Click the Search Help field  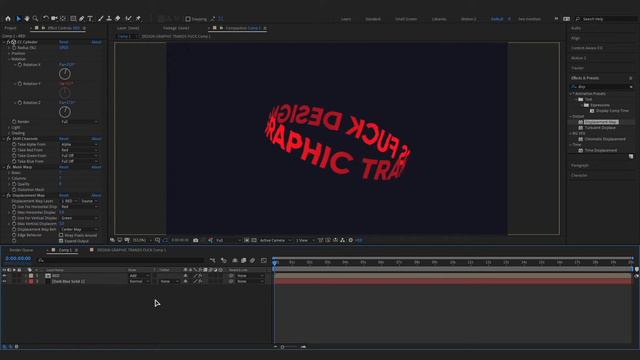coord(607,19)
